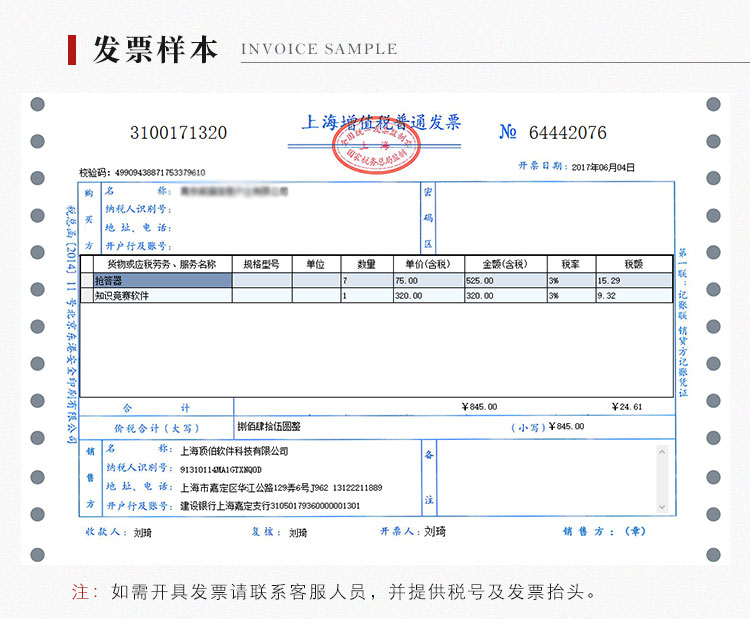750x619 pixels.
Task: Click the invoice number 64442076
Action: click(567, 133)
